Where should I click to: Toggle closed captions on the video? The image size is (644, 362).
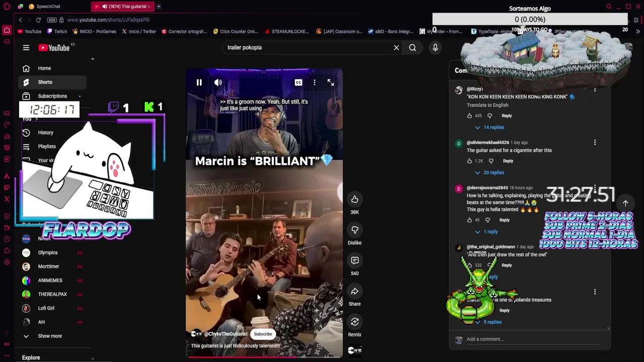point(298,82)
